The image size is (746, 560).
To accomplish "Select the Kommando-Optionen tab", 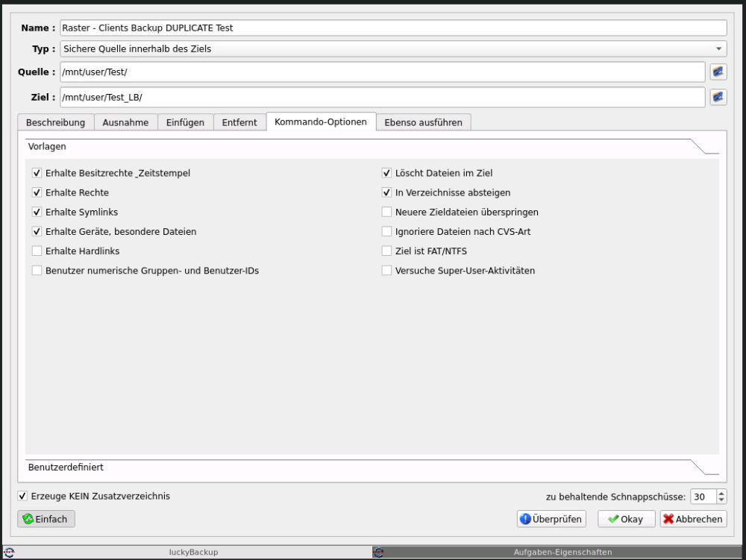I will click(x=321, y=122).
